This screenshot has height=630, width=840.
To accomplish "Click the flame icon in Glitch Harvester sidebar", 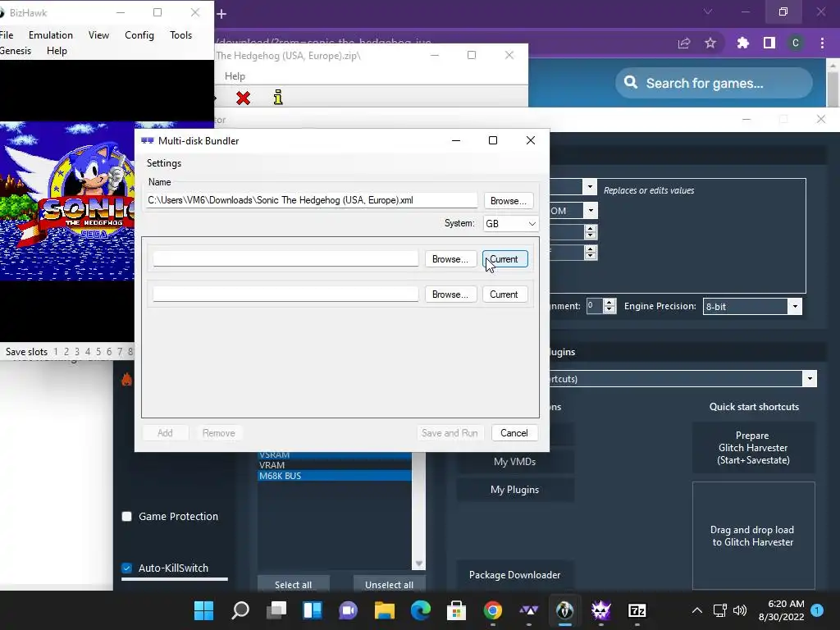I will pyautogui.click(x=126, y=380).
